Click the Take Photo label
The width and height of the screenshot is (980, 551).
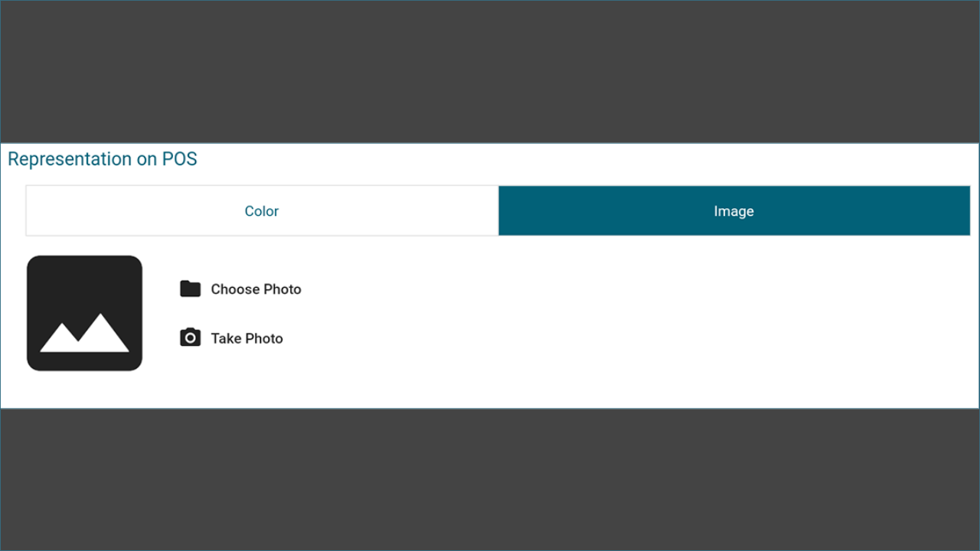point(247,338)
